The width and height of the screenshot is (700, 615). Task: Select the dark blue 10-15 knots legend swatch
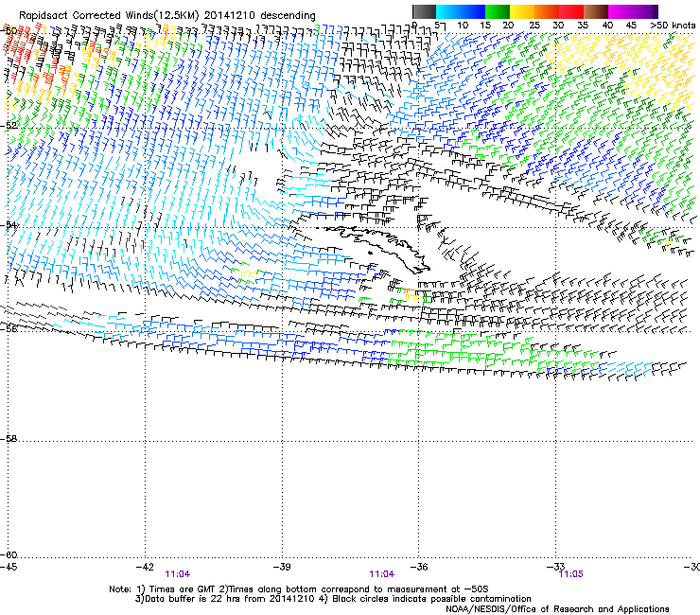click(x=473, y=11)
